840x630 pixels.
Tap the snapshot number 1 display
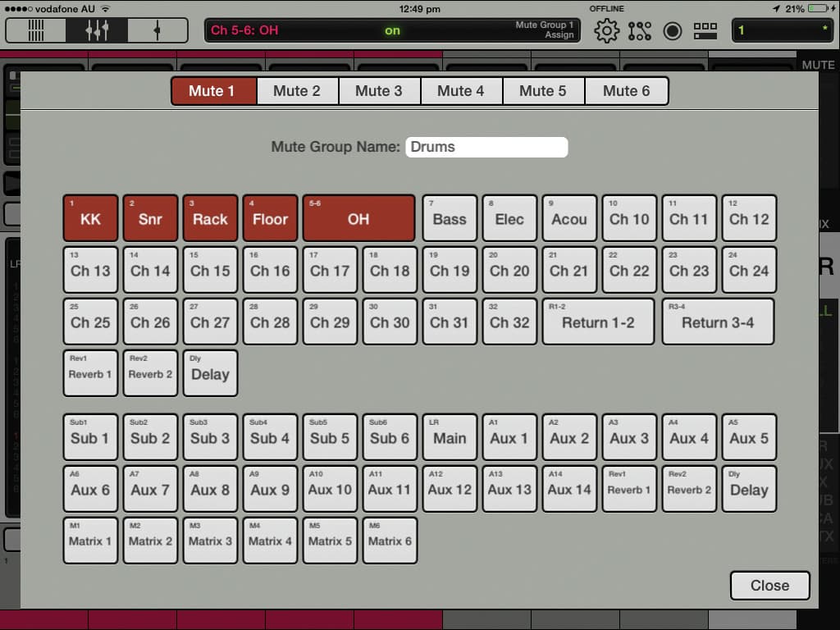point(783,30)
